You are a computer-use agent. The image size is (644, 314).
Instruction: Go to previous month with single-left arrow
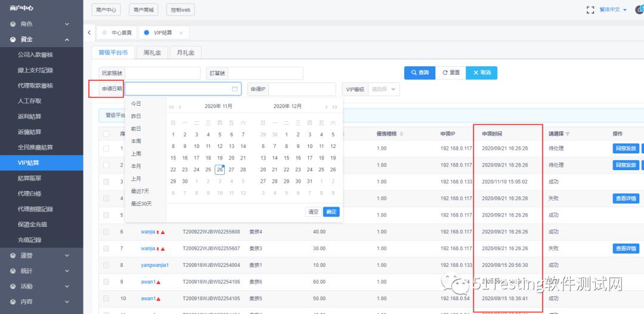click(180, 107)
